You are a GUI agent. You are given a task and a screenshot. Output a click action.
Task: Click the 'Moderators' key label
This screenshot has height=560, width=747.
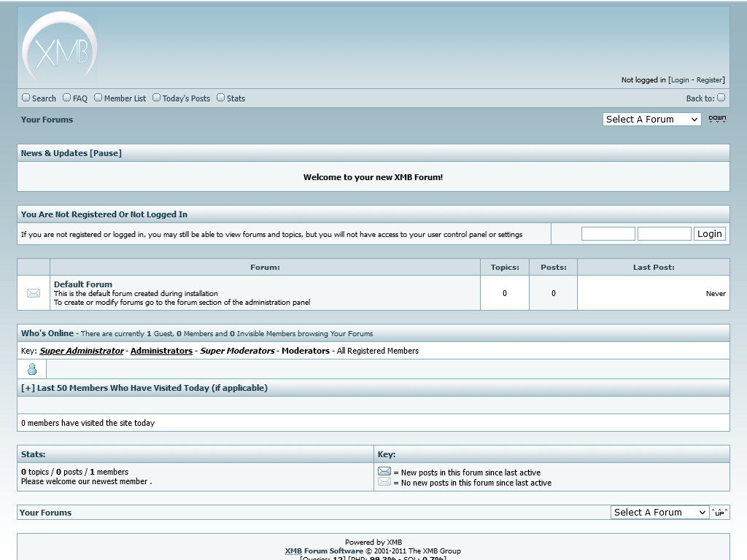[x=306, y=351]
